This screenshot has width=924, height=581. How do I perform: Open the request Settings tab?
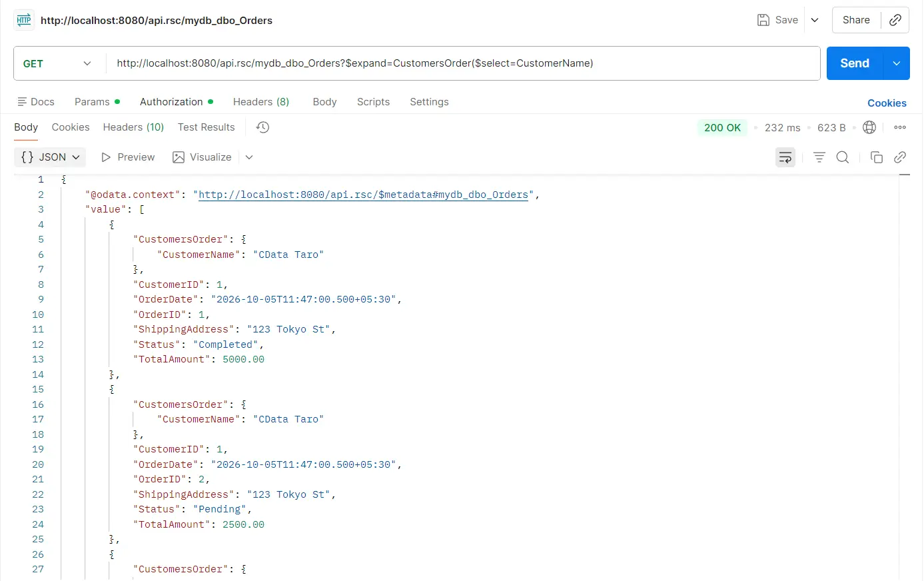click(x=429, y=102)
